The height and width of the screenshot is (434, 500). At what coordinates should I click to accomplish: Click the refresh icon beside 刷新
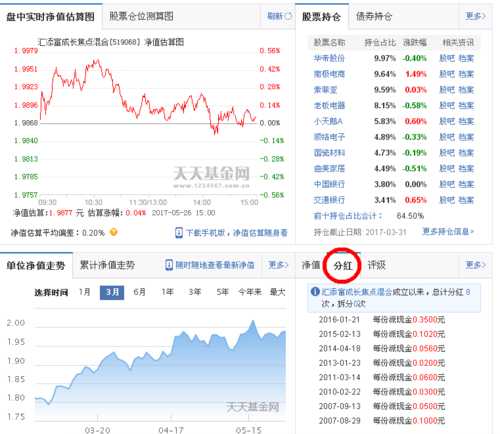pos(288,16)
